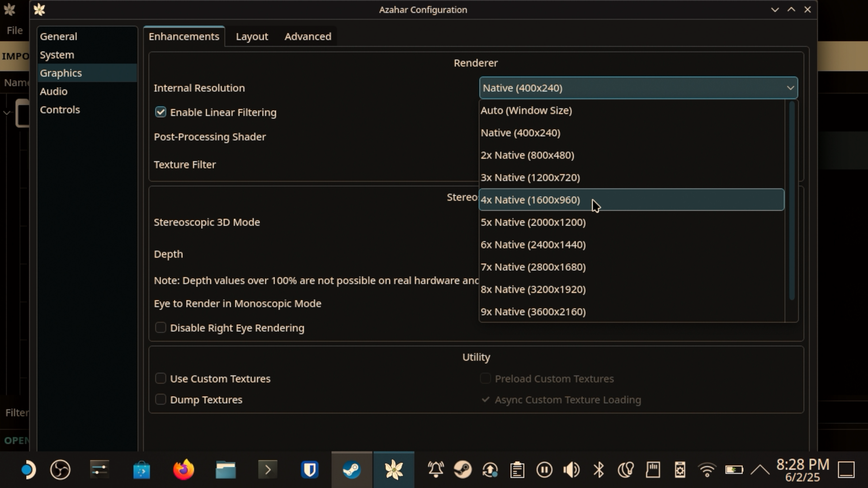This screenshot has height=488, width=868.
Task: Switch to the Layout tab
Action: coord(252,36)
